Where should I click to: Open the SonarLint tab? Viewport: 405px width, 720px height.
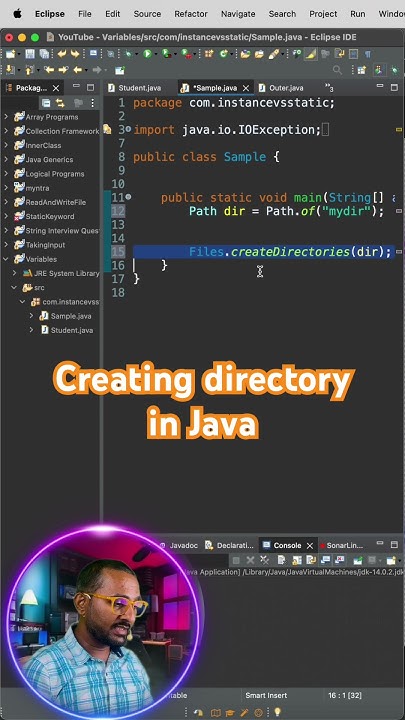(343, 546)
